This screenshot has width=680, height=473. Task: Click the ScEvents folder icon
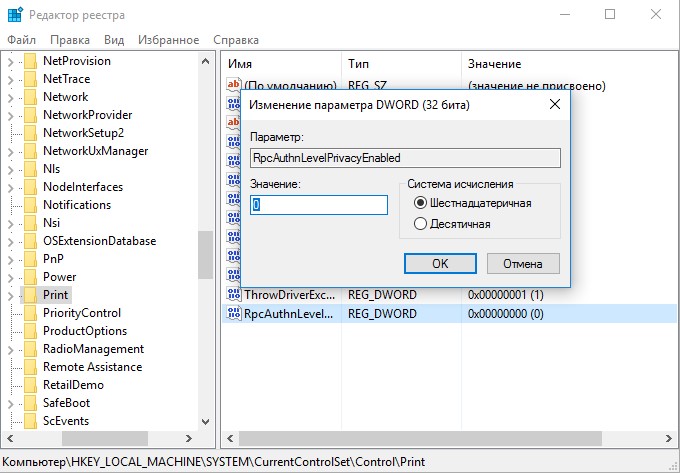tap(30, 421)
